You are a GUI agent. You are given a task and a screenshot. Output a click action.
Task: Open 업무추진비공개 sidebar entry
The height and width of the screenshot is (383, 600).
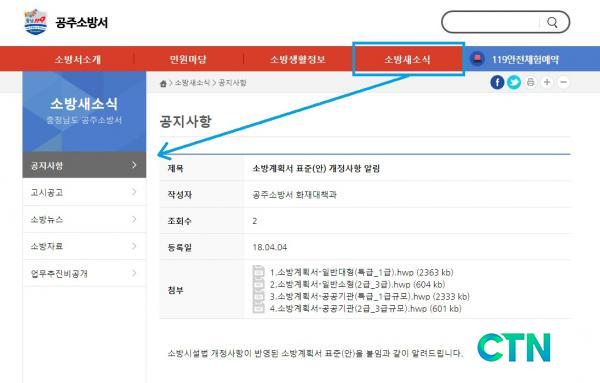point(84,273)
